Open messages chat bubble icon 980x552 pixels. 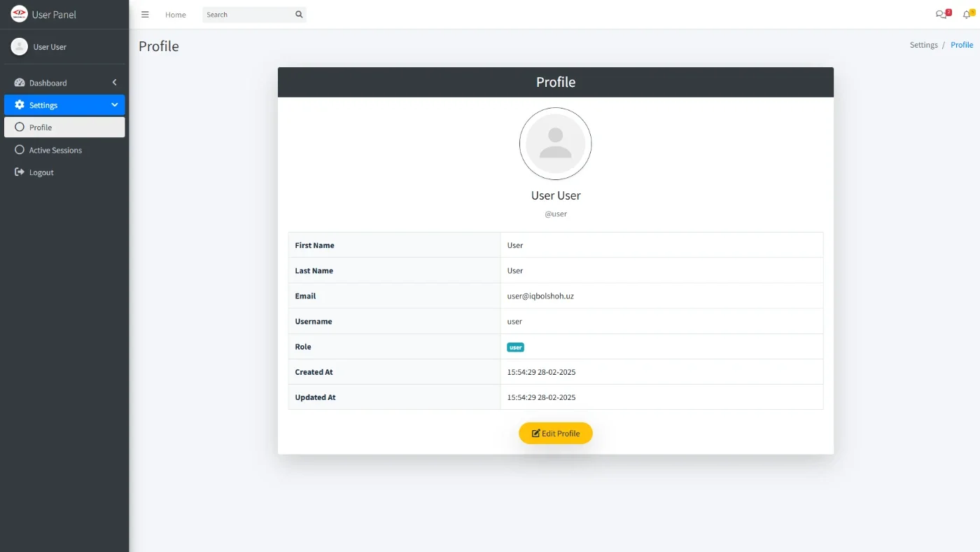tap(941, 15)
